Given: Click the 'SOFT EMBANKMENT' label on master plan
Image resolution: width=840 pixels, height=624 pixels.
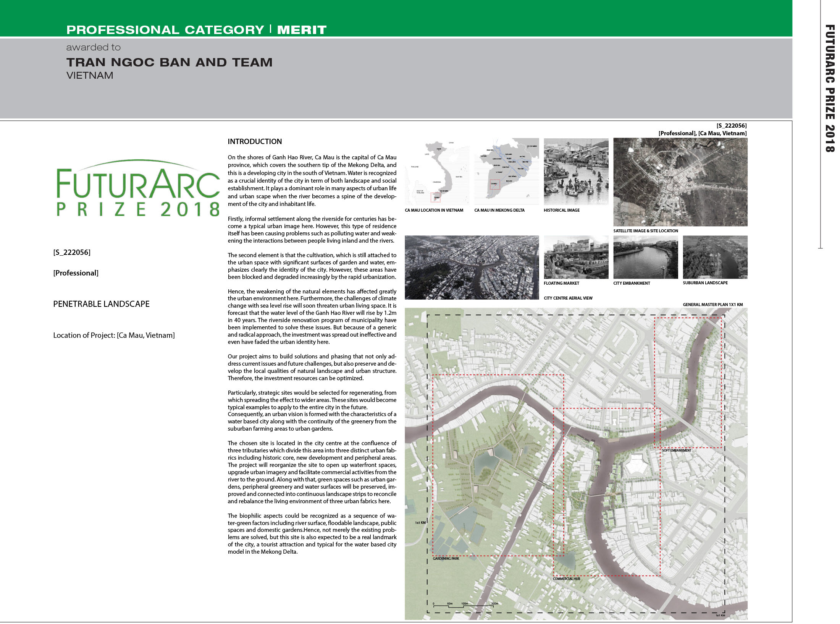Looking at the screenshot, I should (x=677, y=451).
